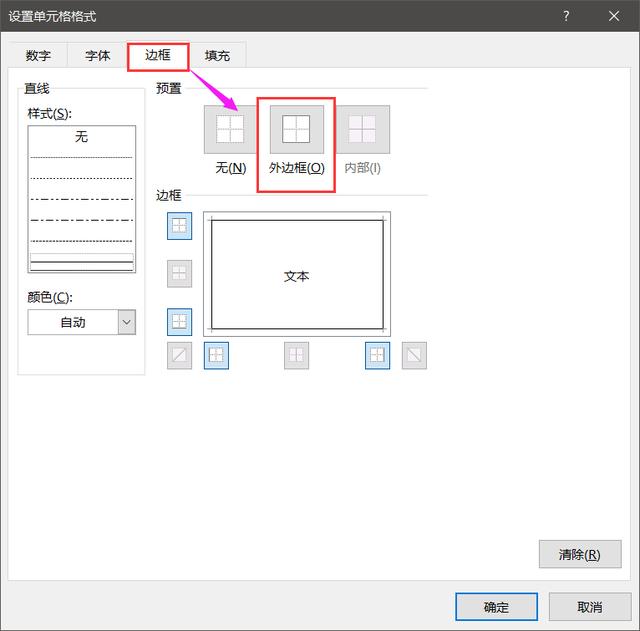This screenshot has height=631, width=640.
Task: Select the 边框 tab
Action: 158,55
